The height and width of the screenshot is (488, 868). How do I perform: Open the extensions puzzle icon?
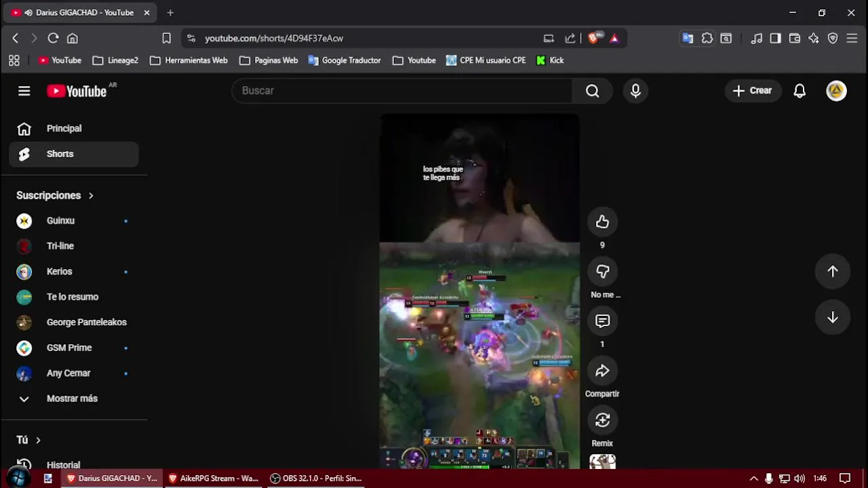point(707,39)
